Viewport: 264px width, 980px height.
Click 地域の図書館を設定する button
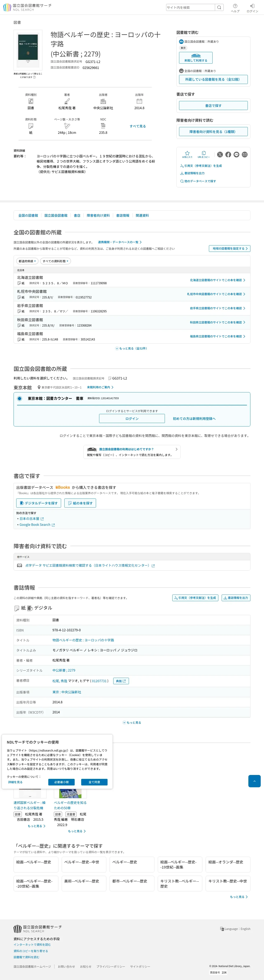point(229,248)
